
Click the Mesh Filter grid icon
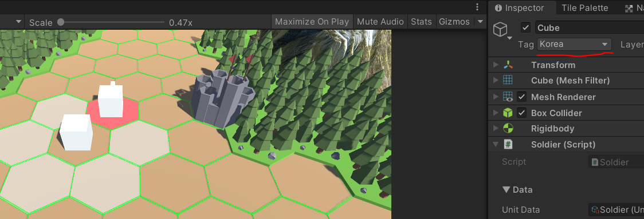(508, 81)
